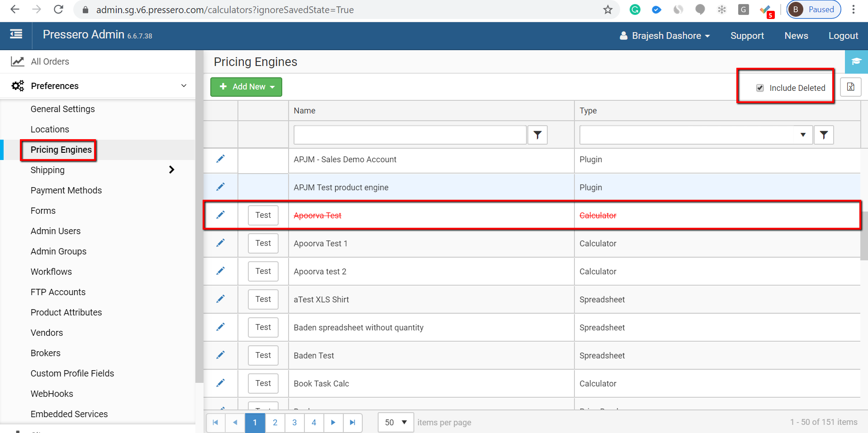Go to last page pager icon

pyautogui.click(x=353, y=423)
